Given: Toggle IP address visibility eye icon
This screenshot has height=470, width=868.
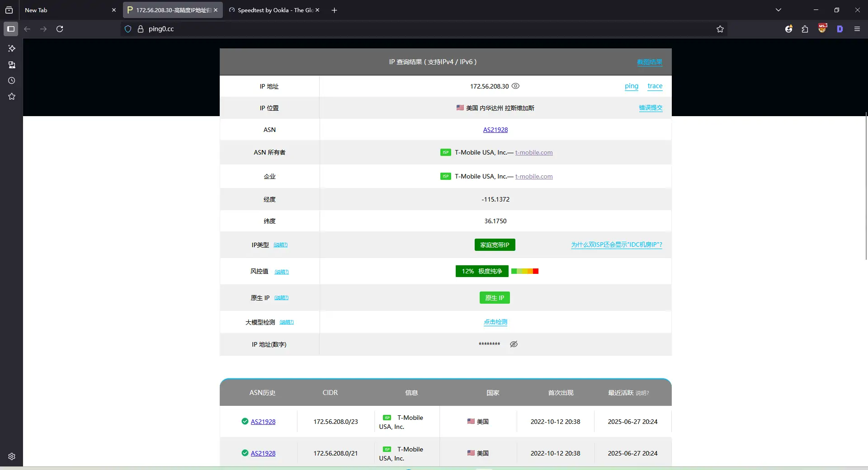Looking at the screenshot, I should point(515,86).
